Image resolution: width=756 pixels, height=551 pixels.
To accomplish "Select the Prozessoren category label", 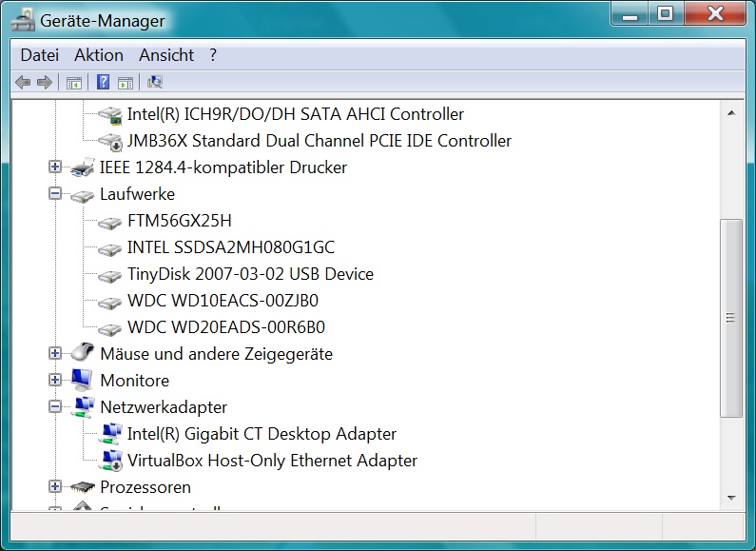I will (145, 487).
